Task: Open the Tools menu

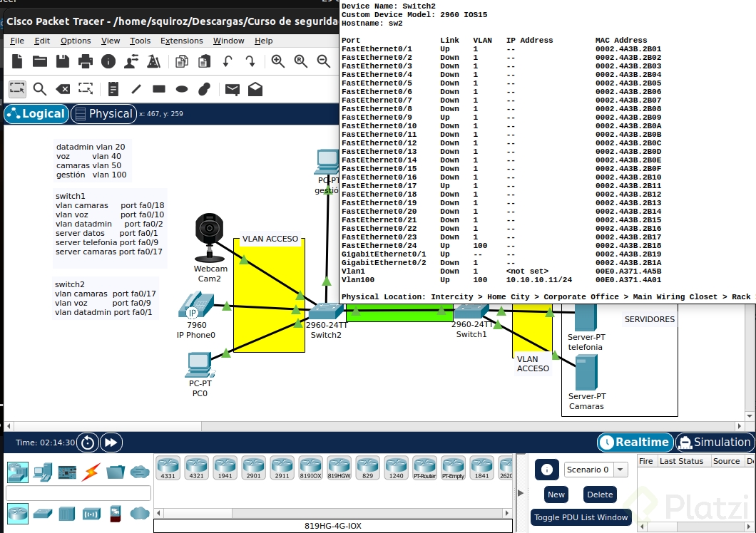Action: (140, 41)
